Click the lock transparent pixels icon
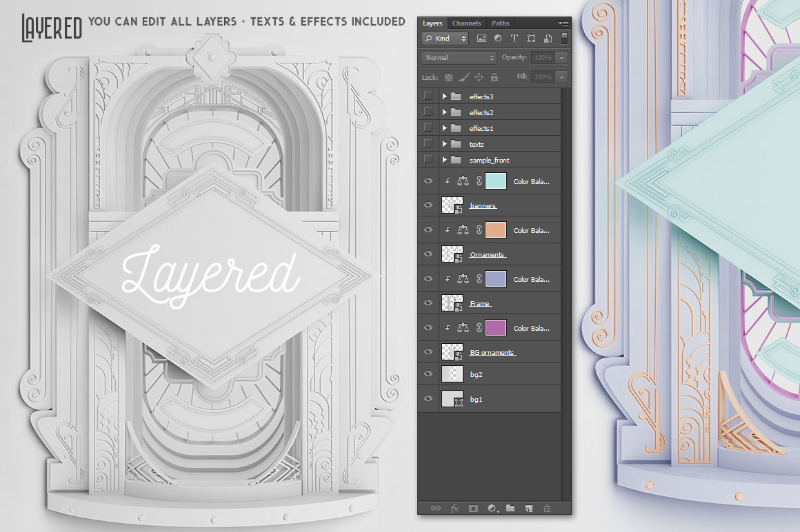Screen dimensions: 800x532 [x=448, y=77]
